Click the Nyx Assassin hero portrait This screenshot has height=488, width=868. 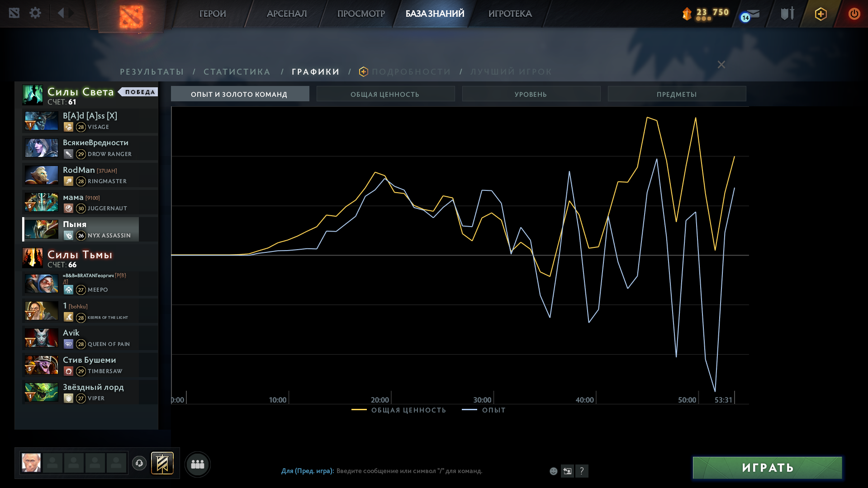pyautogui.click(x=41, y=229)
